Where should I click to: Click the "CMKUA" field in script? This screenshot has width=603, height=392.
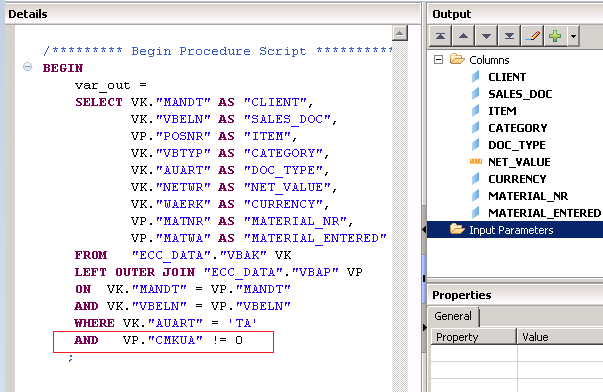coord(175,340)
